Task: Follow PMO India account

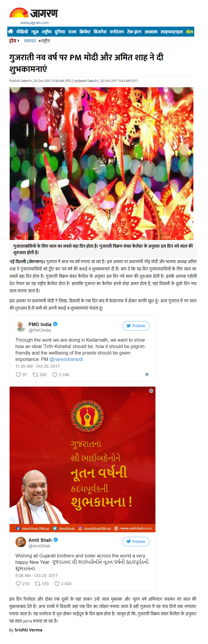Action: pos(136,326)
